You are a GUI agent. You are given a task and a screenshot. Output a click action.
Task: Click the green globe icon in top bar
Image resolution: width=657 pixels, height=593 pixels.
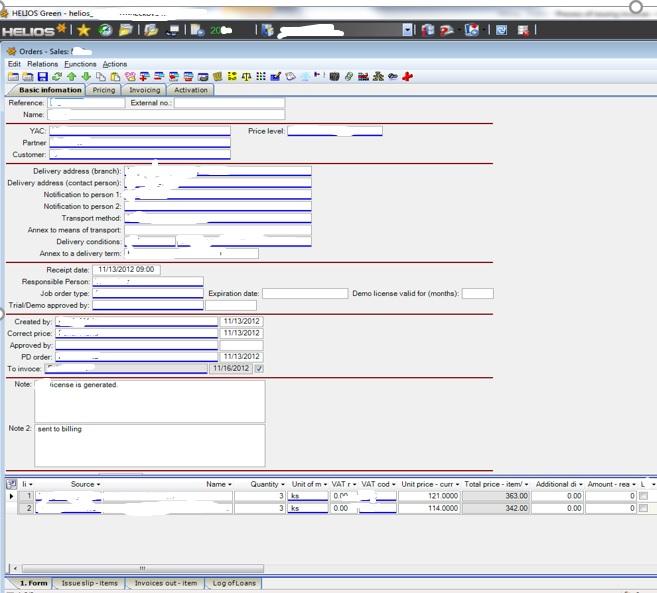coord(104,30)
